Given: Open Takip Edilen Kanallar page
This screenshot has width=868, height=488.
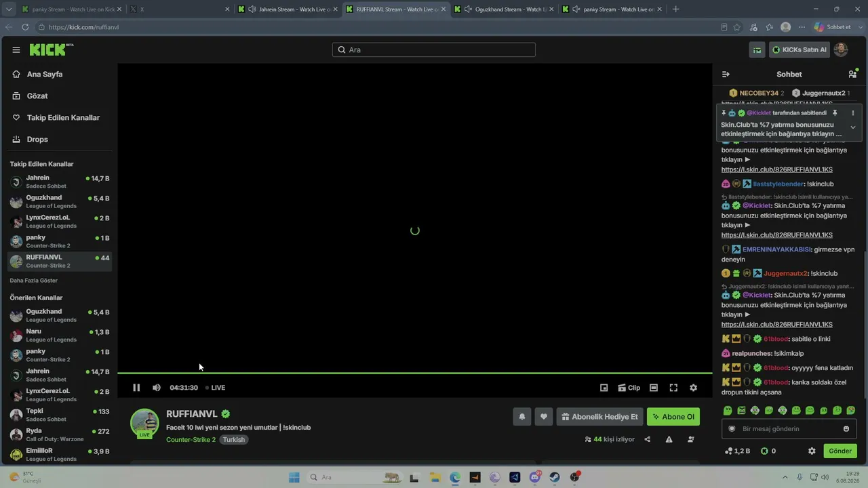Looking at the screenshot, I should point(63,117).
